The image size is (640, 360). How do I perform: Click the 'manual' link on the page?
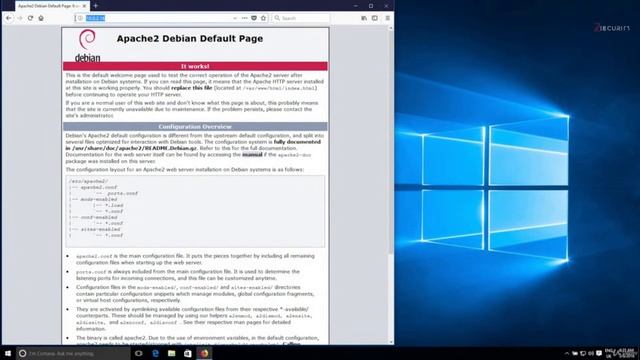252,155
